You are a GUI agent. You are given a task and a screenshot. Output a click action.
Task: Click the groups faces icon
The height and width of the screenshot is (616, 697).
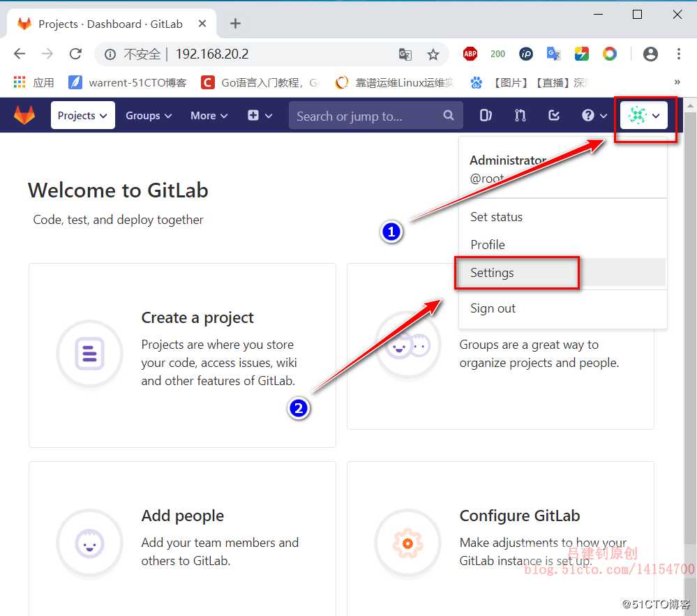(x=407, y=345)
